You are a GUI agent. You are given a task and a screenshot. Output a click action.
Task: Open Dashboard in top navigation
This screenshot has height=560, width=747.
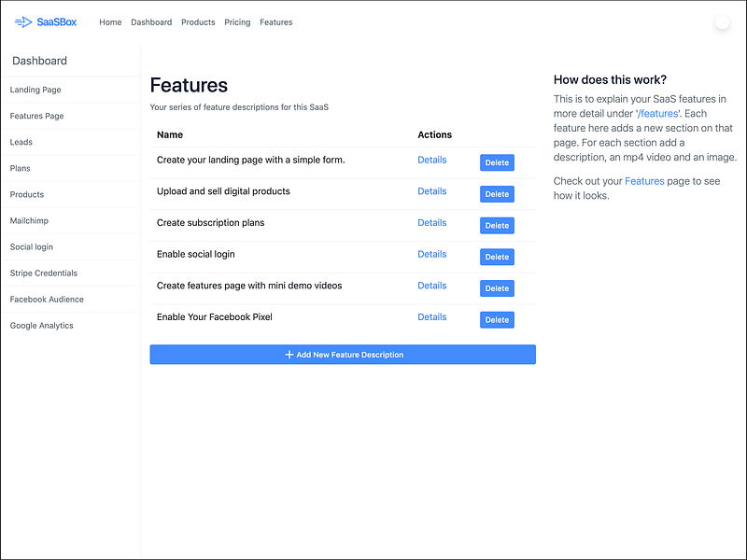click(x=151, y=22)
